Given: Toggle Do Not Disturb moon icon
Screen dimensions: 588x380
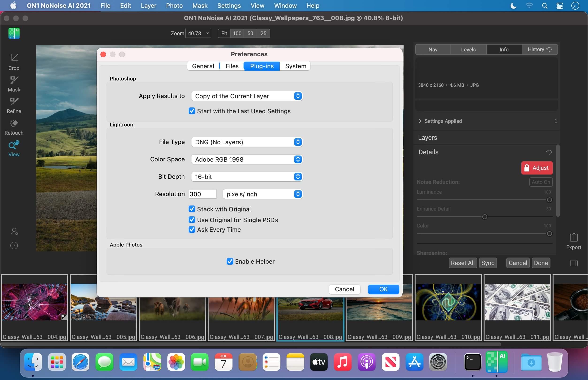Looking at the screenshot, I should 513,6.
